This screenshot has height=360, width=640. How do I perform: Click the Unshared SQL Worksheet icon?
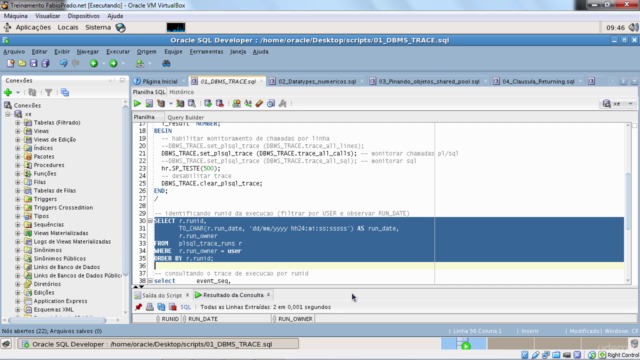[236, 104]
